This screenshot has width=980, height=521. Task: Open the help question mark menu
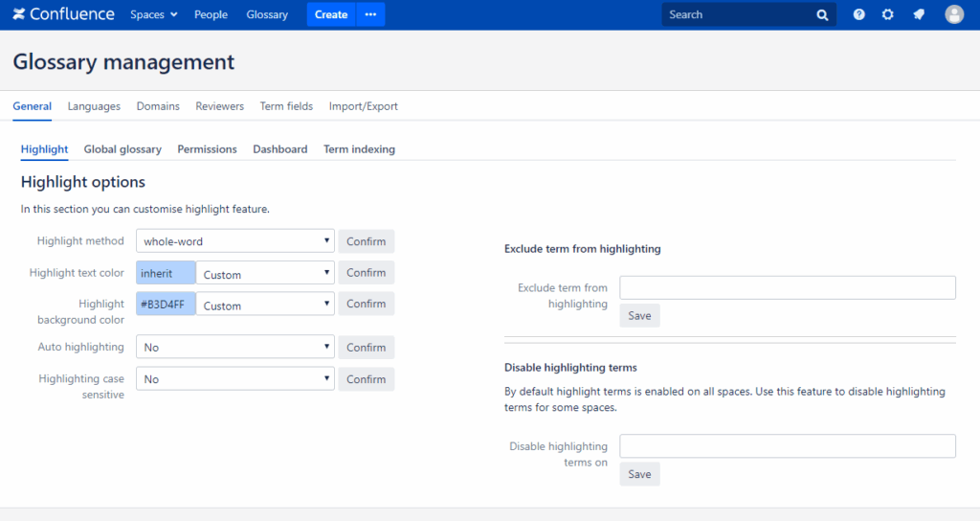tap(859, 14)
